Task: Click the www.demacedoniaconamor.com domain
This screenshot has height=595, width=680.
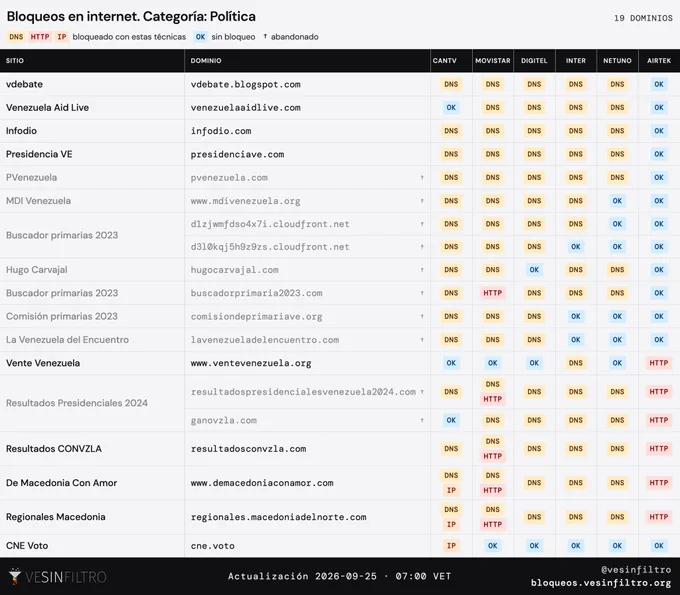Action: (262, 483)
